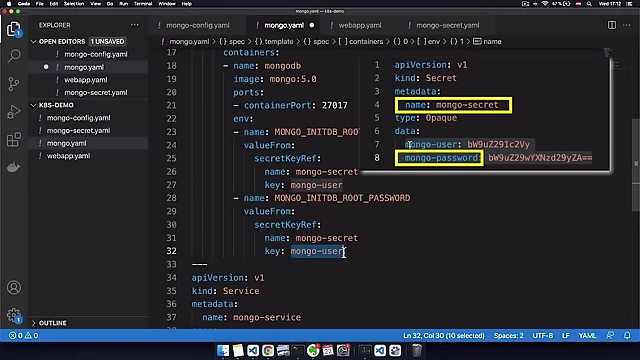Open Terminal from the dock
Screen dimensions: 640x360
click(298, 350)
